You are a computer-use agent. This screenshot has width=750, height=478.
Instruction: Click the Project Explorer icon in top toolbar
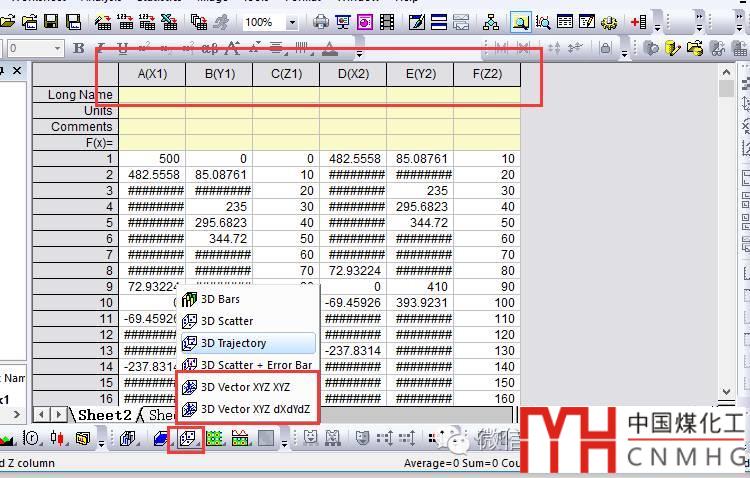pos(491,21)
